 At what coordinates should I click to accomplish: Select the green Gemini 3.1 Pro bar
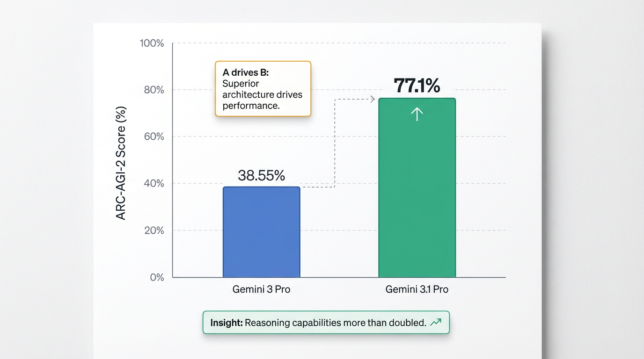(x=417, y=196)
